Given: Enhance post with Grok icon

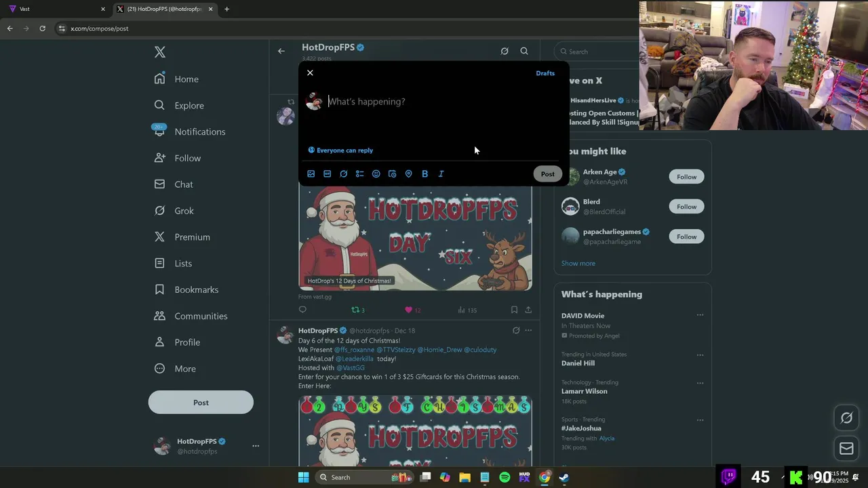Looking at the screenshot, I should [343, 174].
